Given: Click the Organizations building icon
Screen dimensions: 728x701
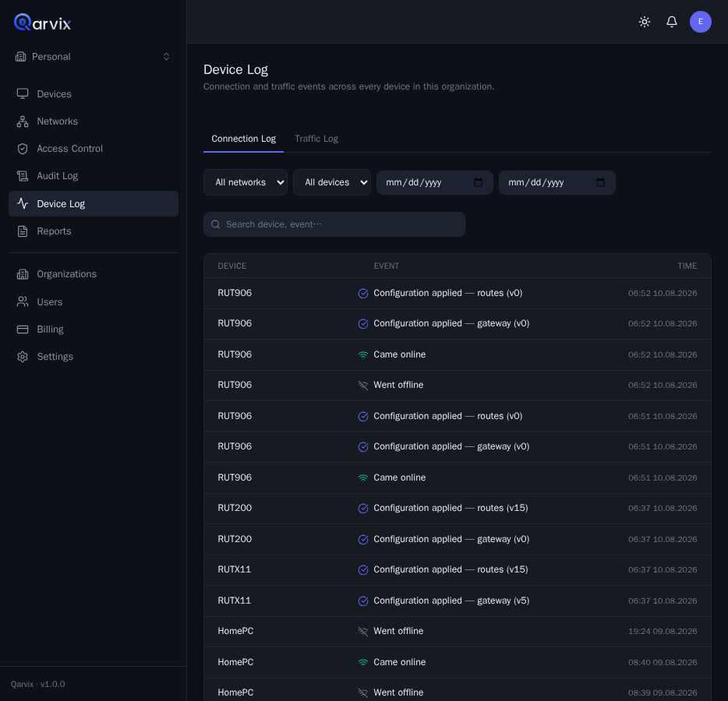Looking at the screenshot, I should 23,274.
